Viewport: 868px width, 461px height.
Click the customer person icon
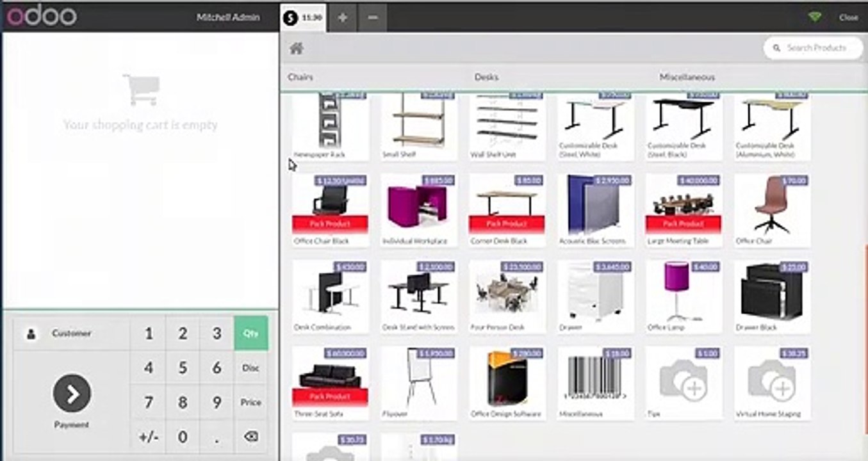click(x=30, y=334)
